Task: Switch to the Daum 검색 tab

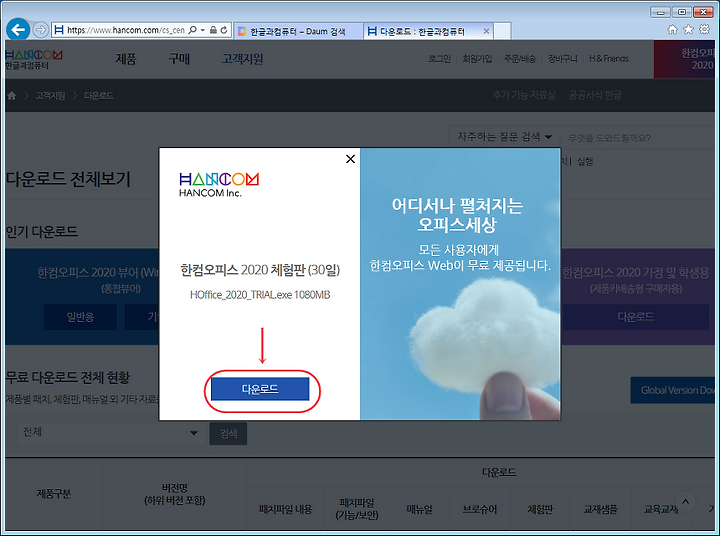Action: (x=298, y=31)
